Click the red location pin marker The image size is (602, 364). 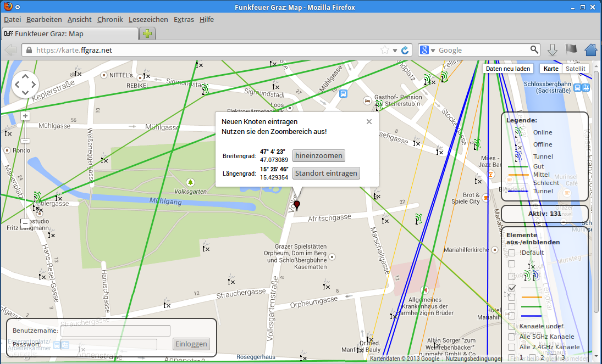pyautogui.click(x=297, y=206)
